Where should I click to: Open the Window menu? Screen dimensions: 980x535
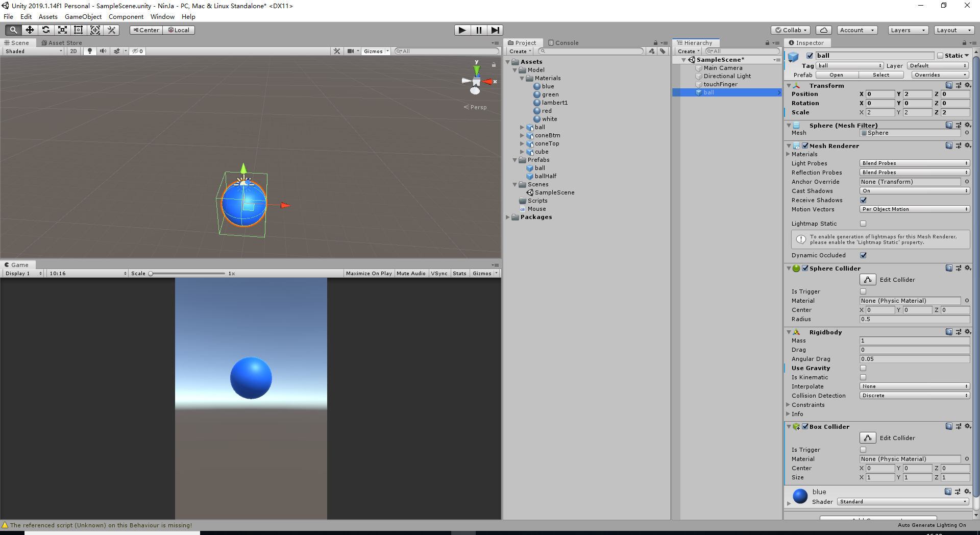pyautogui.click(x=162, y=17)
